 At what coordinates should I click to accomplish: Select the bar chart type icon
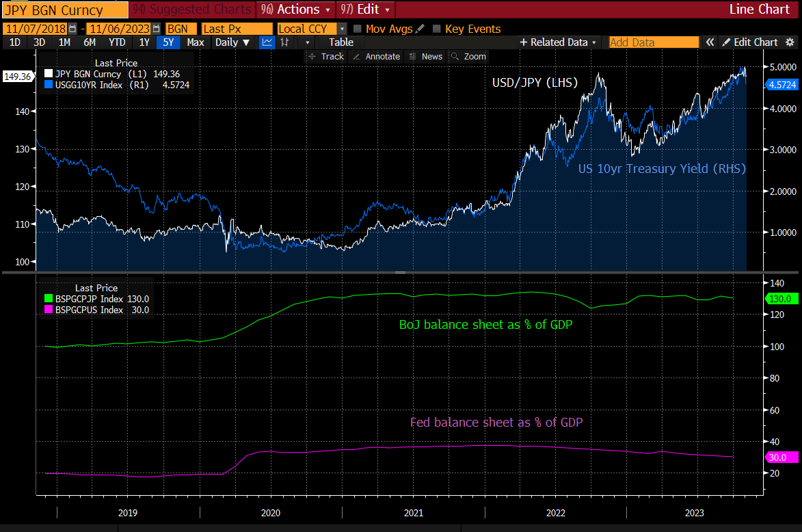(x=284, y=42)
